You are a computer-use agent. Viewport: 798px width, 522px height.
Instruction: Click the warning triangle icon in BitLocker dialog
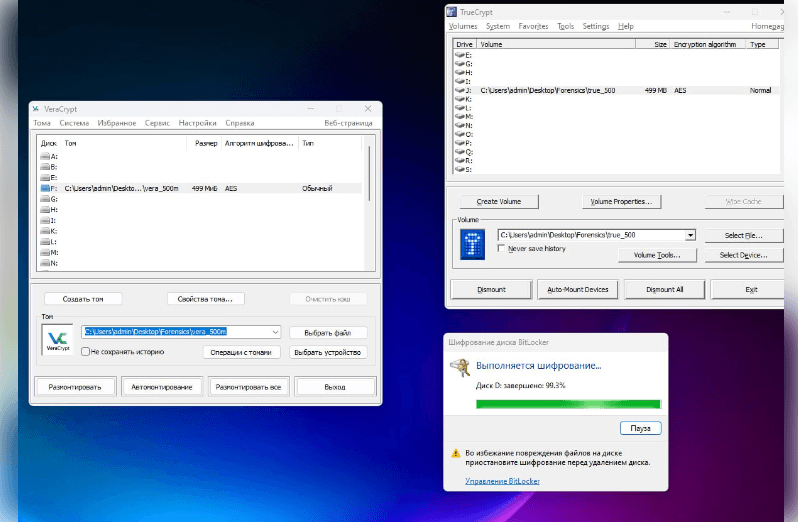456,453
